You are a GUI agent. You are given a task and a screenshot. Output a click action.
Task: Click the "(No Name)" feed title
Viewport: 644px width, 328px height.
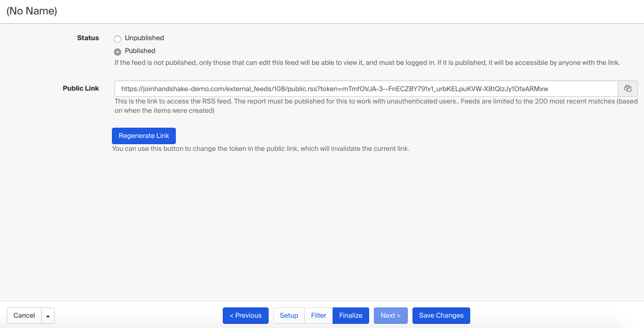(x=31, y=11)
